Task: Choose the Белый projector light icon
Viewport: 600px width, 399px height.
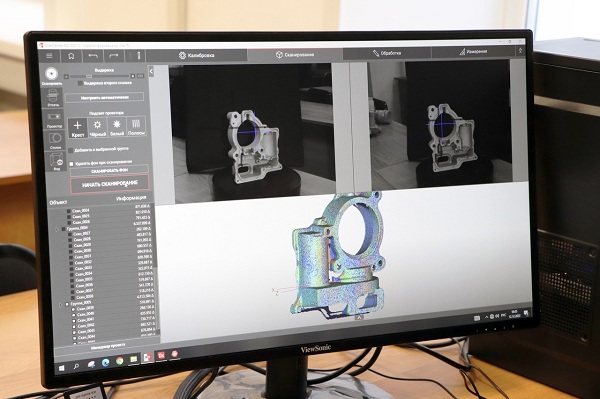Action: tap(117, 127)
